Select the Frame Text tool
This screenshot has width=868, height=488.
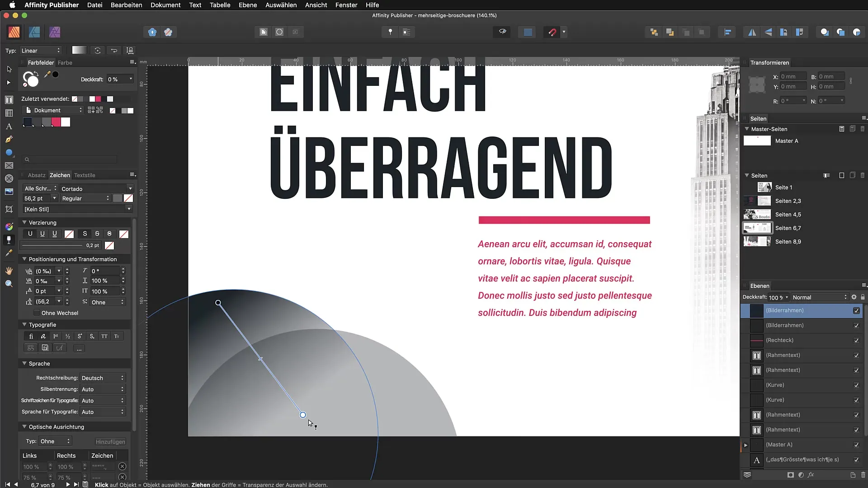pyautogui.click(x=9, y=100)
